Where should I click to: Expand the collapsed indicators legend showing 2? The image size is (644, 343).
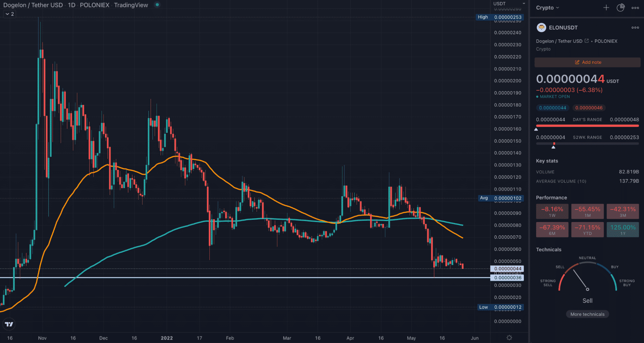point(10,14)
